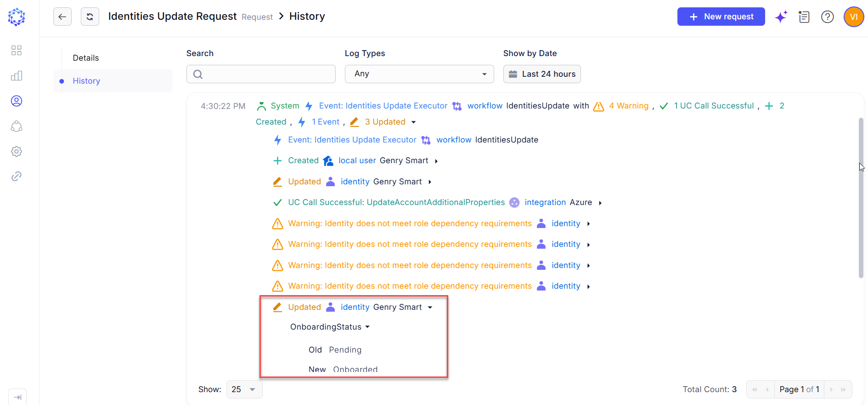Screen dimensions: 868x405
Task: Switch to the Details tab
Action: click(86, 58)
